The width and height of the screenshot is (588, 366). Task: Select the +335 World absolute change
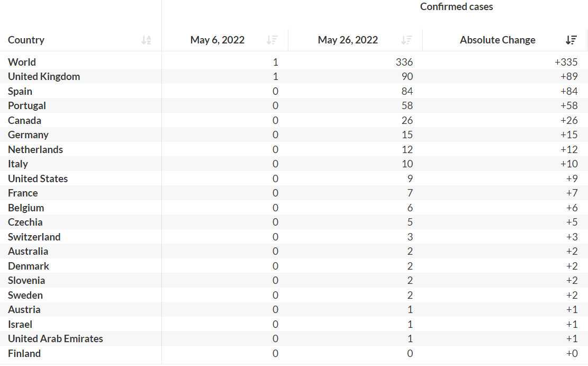566,62
